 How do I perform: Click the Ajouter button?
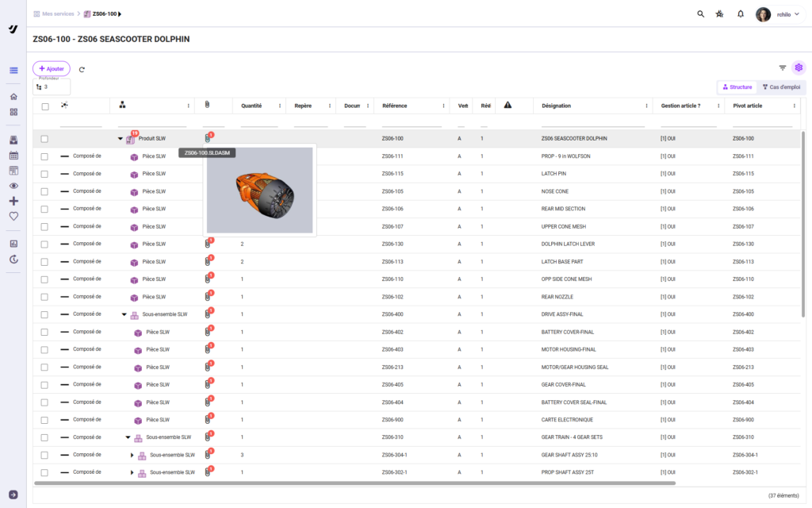click(x=52, y=69)
